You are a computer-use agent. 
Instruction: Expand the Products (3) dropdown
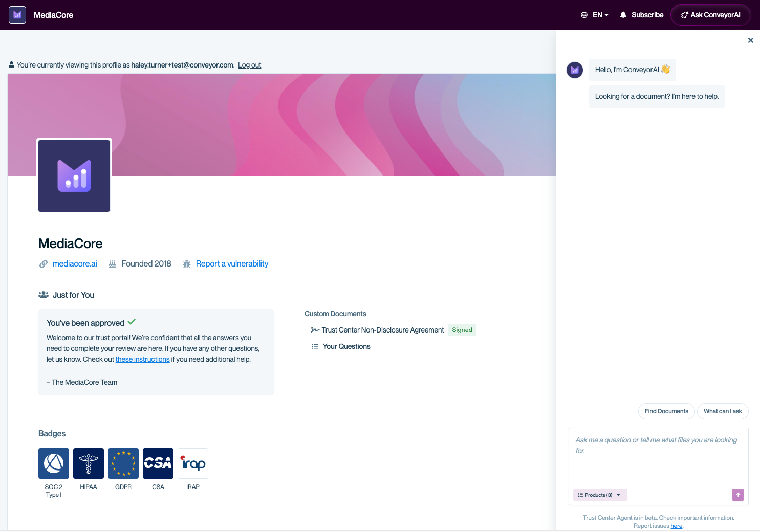600,495
